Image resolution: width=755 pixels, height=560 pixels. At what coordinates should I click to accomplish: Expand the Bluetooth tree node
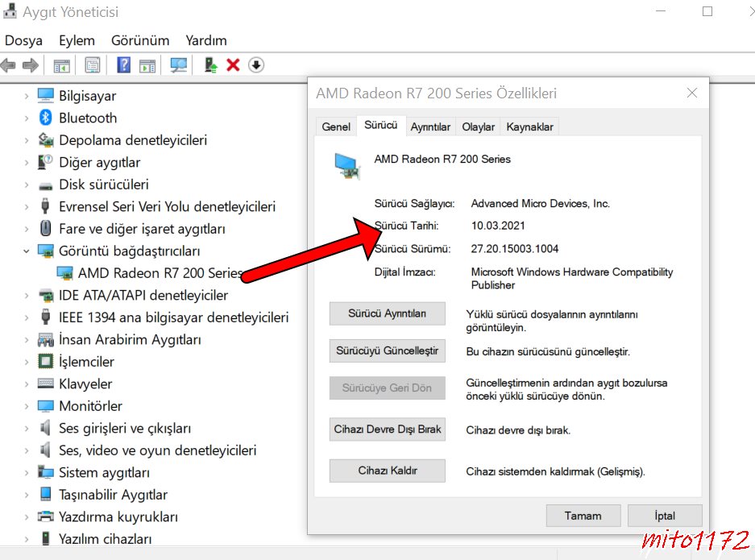pos(27,118)
